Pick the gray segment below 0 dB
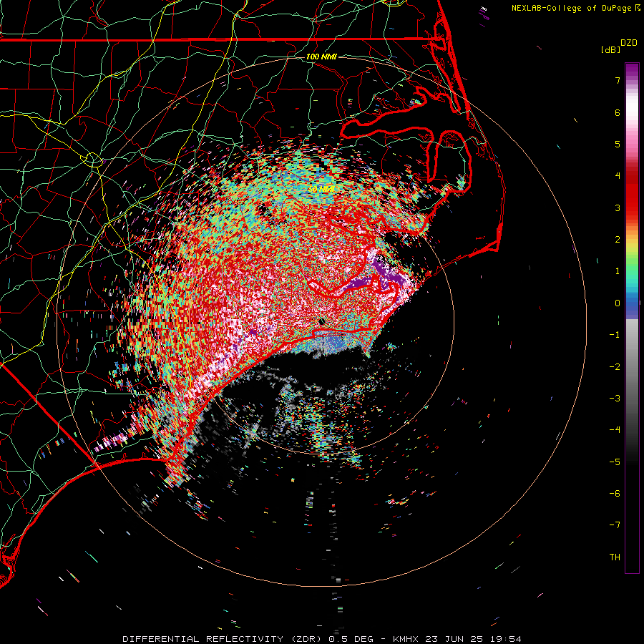 pos(632,353)
